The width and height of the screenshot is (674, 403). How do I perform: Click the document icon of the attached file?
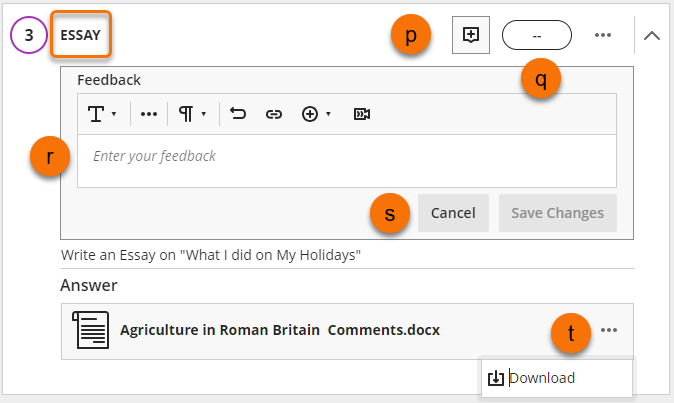pyautogui.click(x=91, y=330)
